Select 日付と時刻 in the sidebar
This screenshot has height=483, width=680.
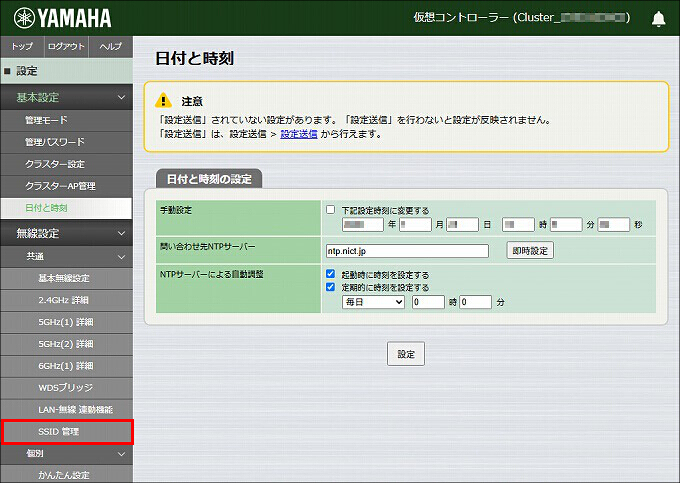coord(66,208)
